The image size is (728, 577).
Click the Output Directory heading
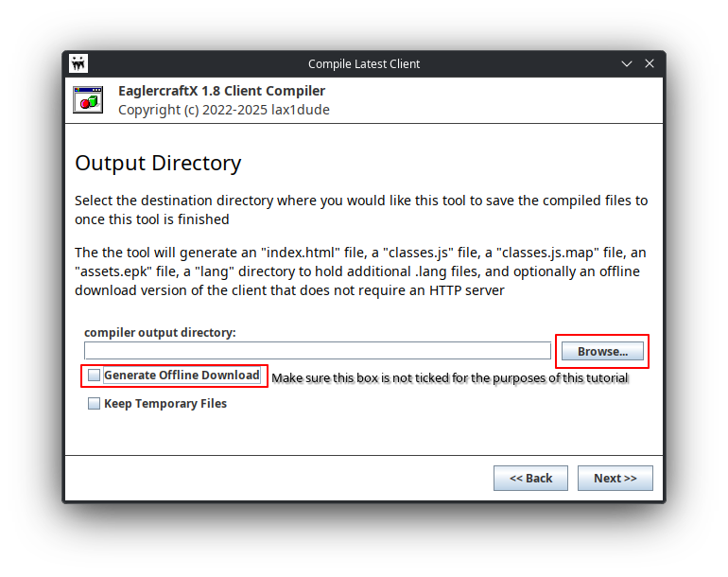tap(158, 164)
